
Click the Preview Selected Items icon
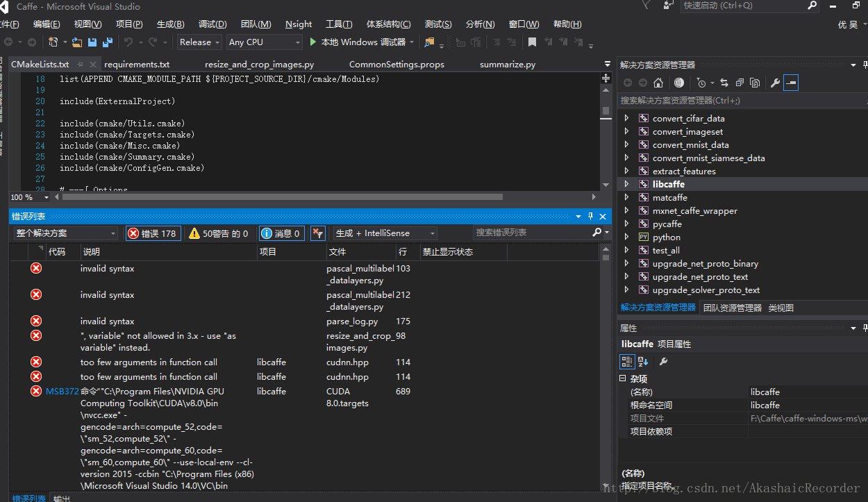pyautogui.click(x=791, y=83)
